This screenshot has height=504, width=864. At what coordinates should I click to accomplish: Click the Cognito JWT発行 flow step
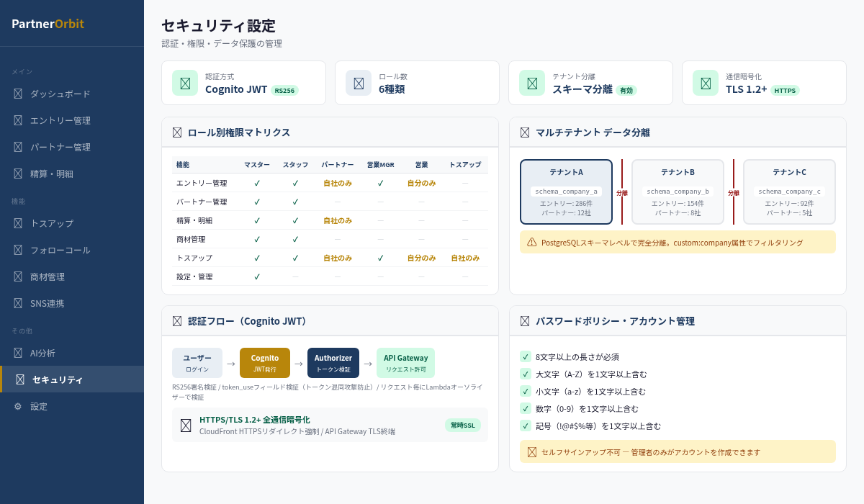265,363
